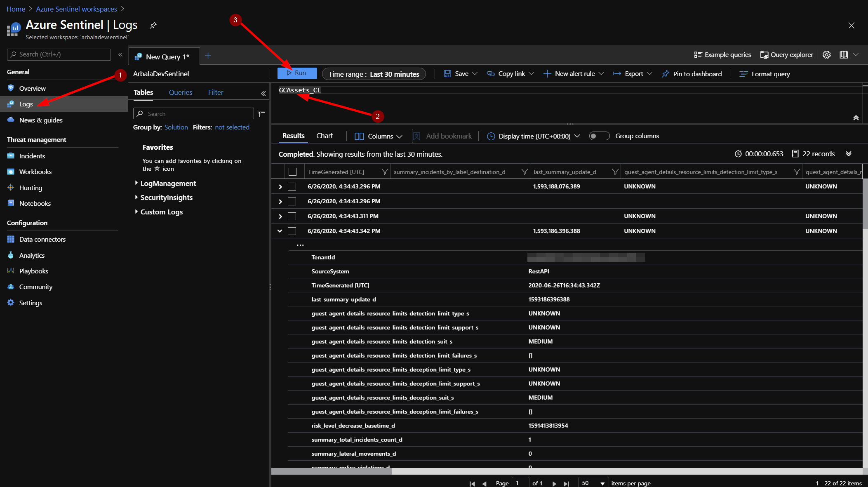
Task: Collapse the Tables side pane
Action: pos(263,93)
